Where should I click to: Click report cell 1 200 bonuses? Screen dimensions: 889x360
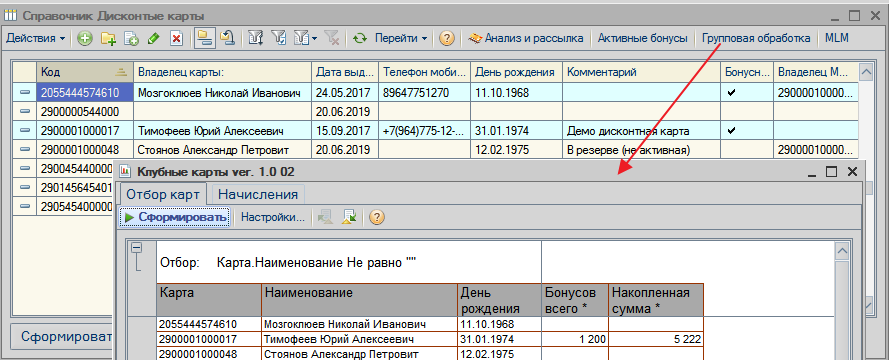pyautogui.click(x=575, y=339)
